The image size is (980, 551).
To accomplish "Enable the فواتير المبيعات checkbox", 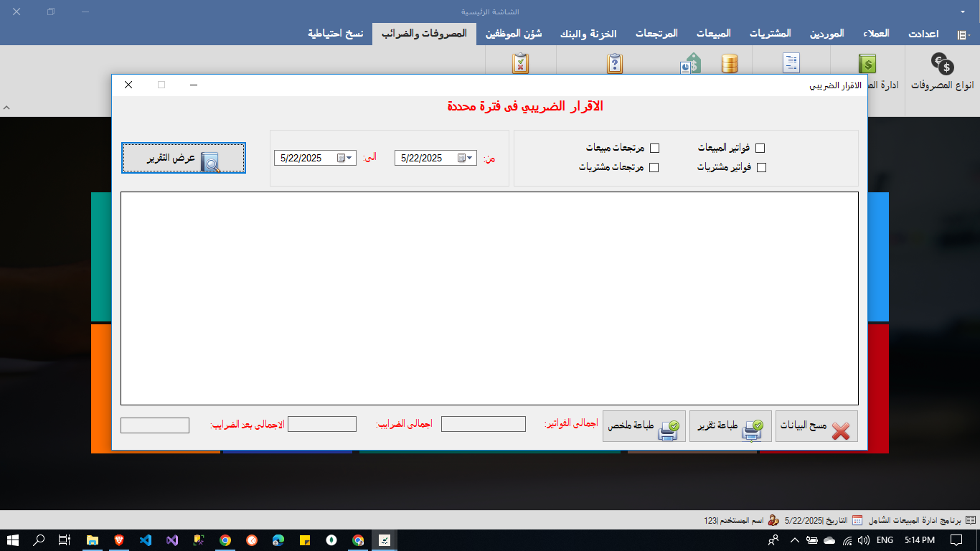I will (x=762, y=147).
